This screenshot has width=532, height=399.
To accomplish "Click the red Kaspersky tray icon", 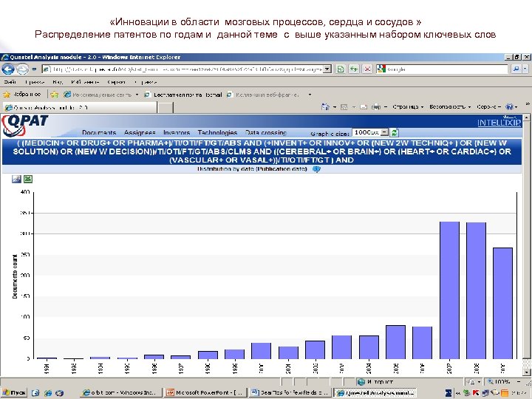I will coord(477,393).
